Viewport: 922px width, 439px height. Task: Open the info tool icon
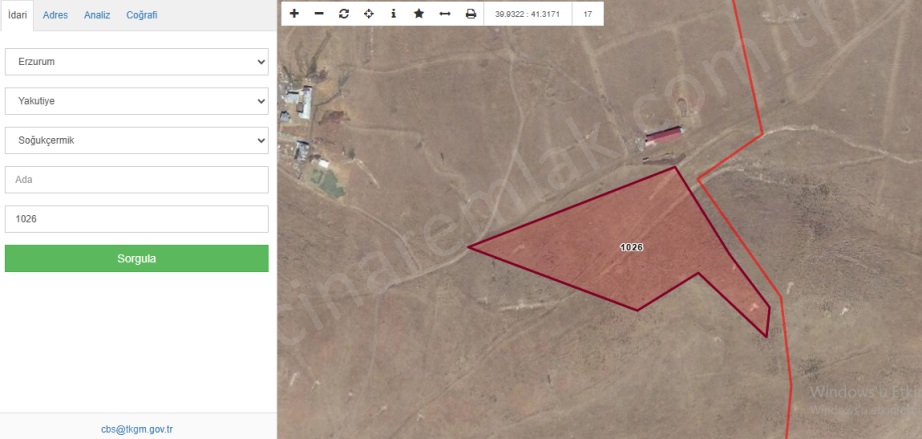(x=393, y=14)
